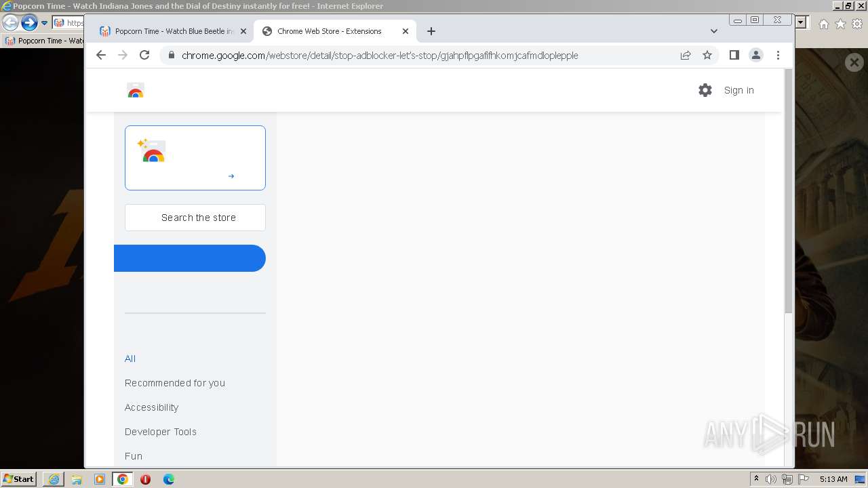Select the All category
Viewport: 868px width, 488px height.
(x=130, y=359)
